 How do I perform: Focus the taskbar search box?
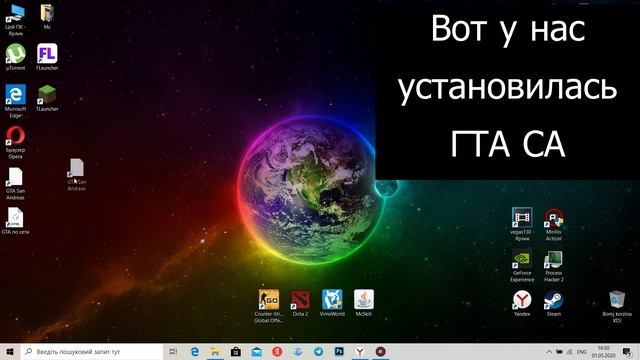tap(92, 351)
